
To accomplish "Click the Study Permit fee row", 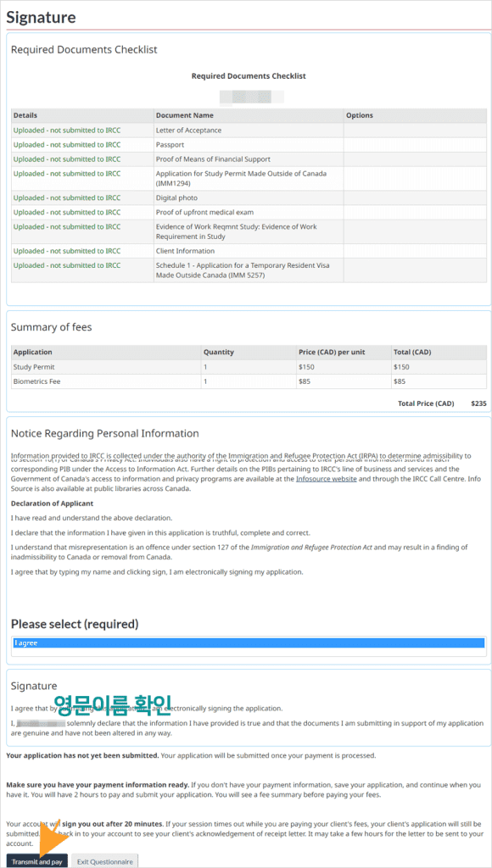I will (249, 366).
